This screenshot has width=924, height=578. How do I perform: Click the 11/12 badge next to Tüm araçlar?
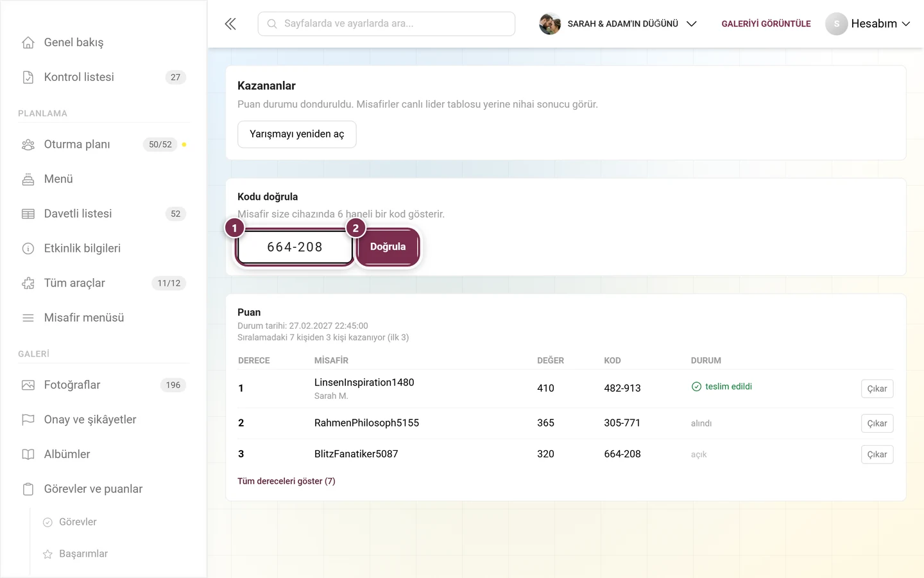coord(169,283)
